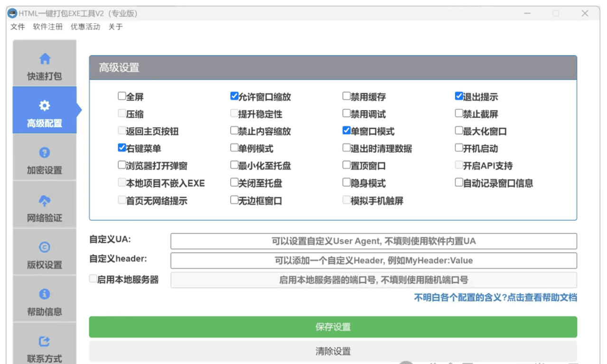607x364 pixels.
Task: Open the 加密设置 shield icon
Action: coord(45,153)
